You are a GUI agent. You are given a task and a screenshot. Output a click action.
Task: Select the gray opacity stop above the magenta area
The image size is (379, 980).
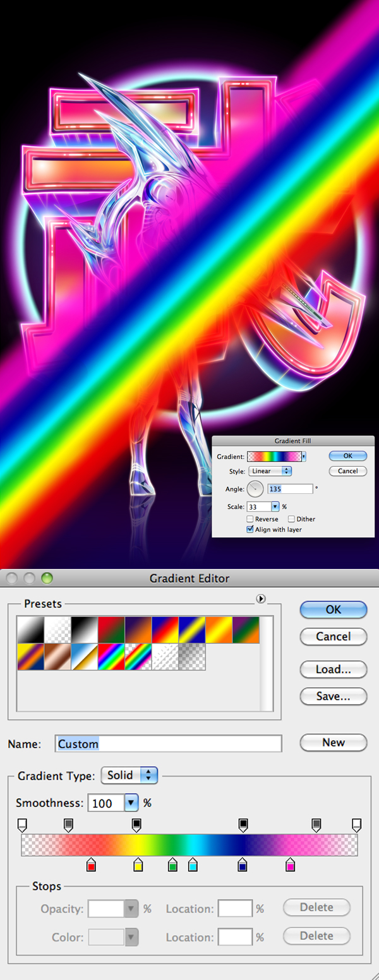coord(316,825)
